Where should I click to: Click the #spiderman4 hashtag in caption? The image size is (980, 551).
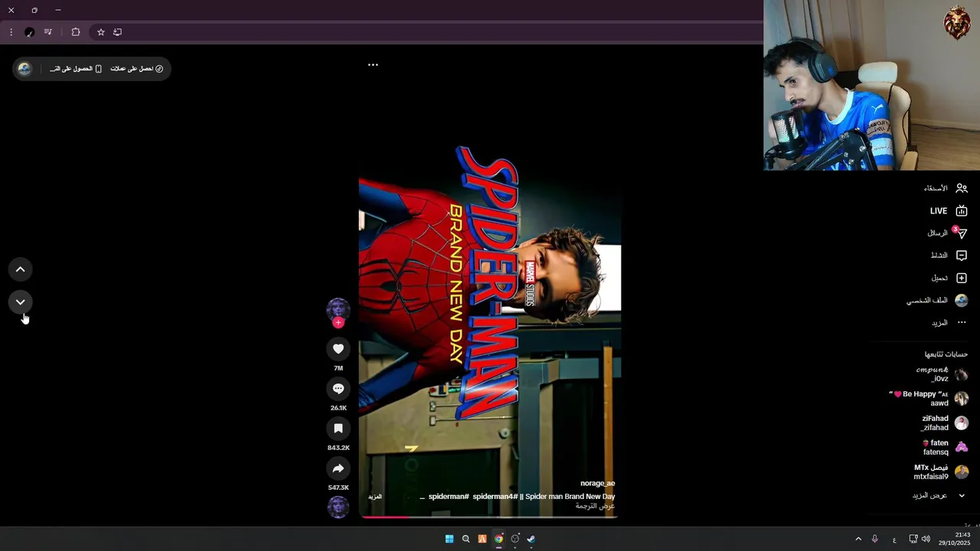click(x=495, y=497)
